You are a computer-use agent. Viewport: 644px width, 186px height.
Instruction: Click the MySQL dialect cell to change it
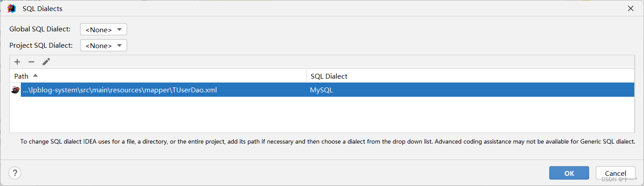point(321,90)
